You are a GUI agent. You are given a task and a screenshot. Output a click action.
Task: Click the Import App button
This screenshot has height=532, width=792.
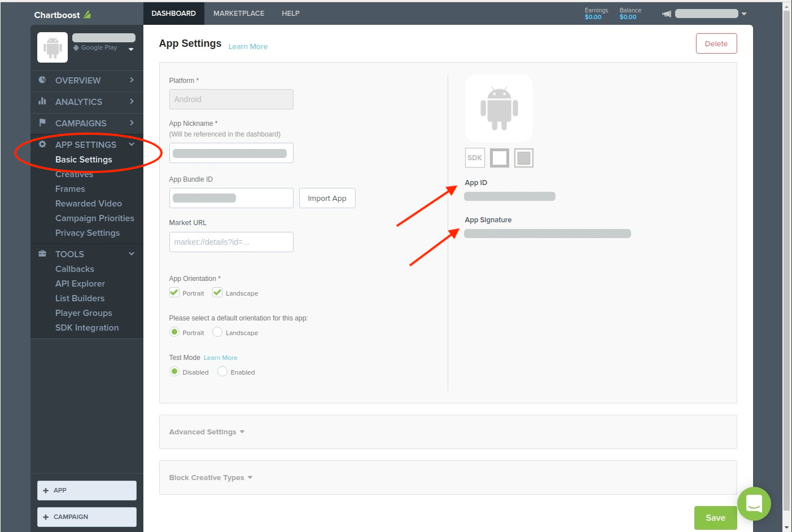click(327, 198)
